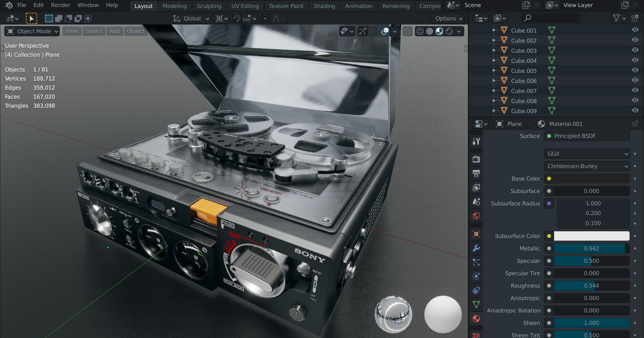Toggle viewport gizmos
The image size is (644, 338).
point(363,32)
